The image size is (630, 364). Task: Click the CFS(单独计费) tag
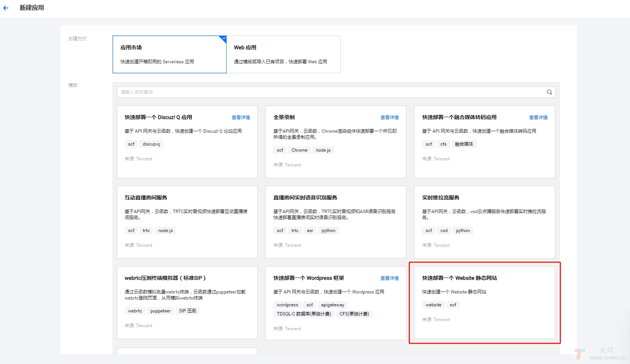[x=354, y=314]
